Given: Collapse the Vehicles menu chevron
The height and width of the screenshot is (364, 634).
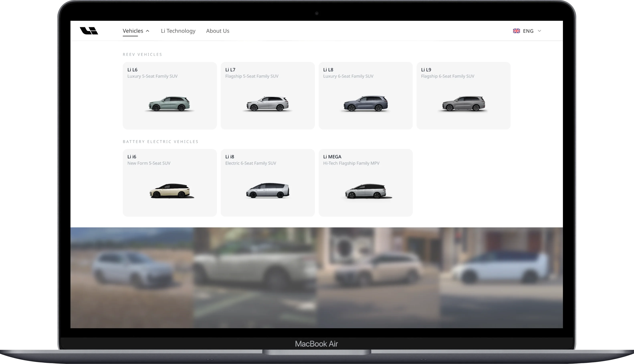Looking at the screenshot, I should coord(147,31).
